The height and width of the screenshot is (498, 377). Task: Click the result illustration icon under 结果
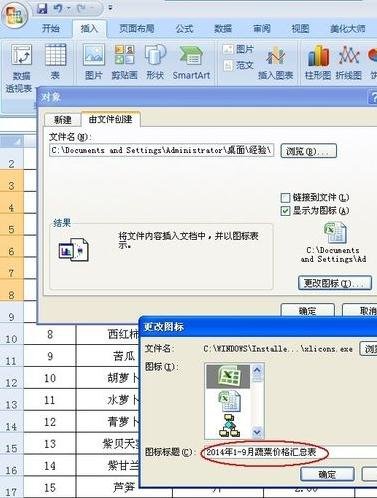pos(74,249)
